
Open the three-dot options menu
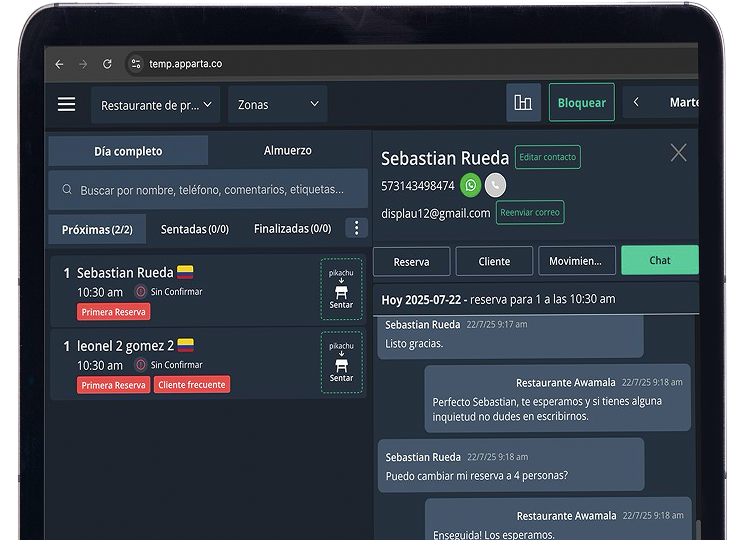pos(356,228)
